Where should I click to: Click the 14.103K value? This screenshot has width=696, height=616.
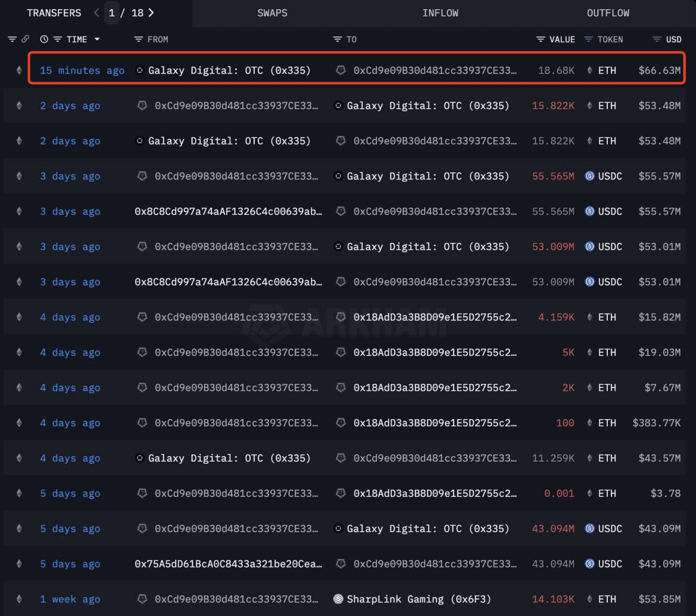553,599
